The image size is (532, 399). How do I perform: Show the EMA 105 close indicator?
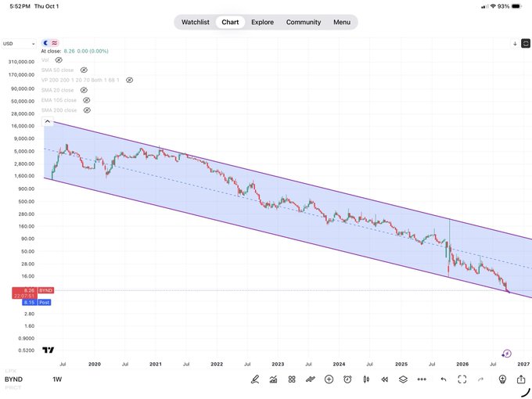click(x=87, y=100)
